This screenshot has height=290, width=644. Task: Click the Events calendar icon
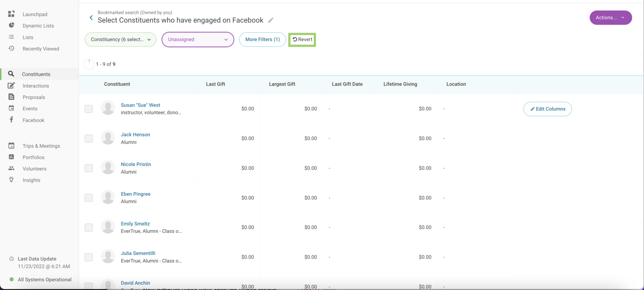coord(11,108)
